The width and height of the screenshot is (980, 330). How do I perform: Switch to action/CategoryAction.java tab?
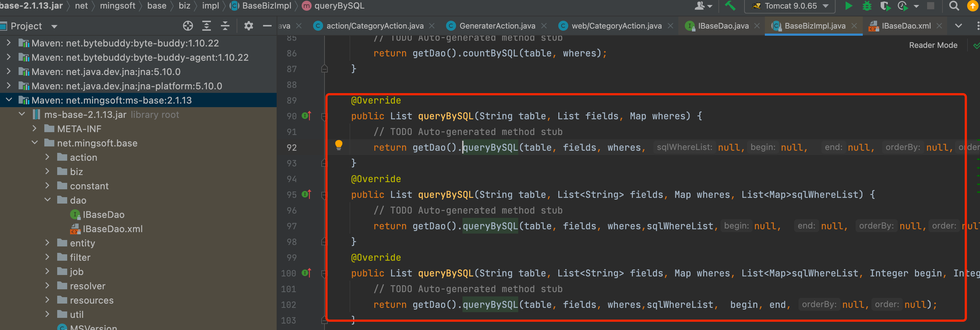coord(374,26)
